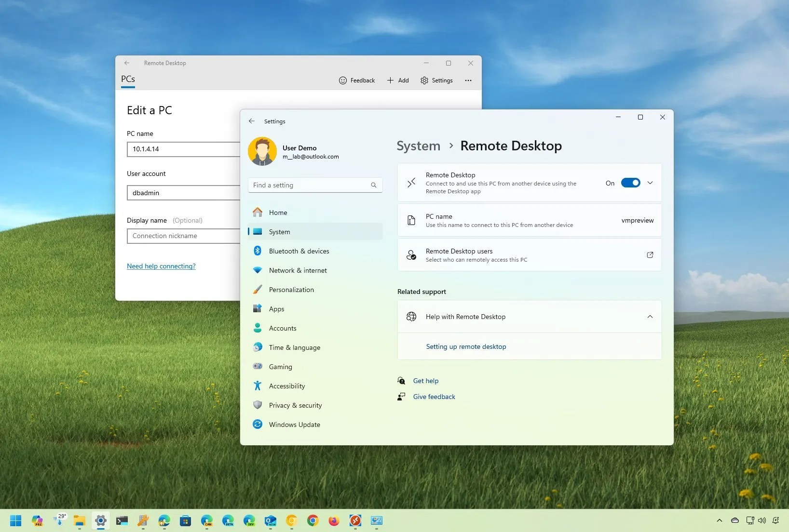Toggle Remote Desktop off
The height and width of the screenshot is (532, 789).
point(631,183)
